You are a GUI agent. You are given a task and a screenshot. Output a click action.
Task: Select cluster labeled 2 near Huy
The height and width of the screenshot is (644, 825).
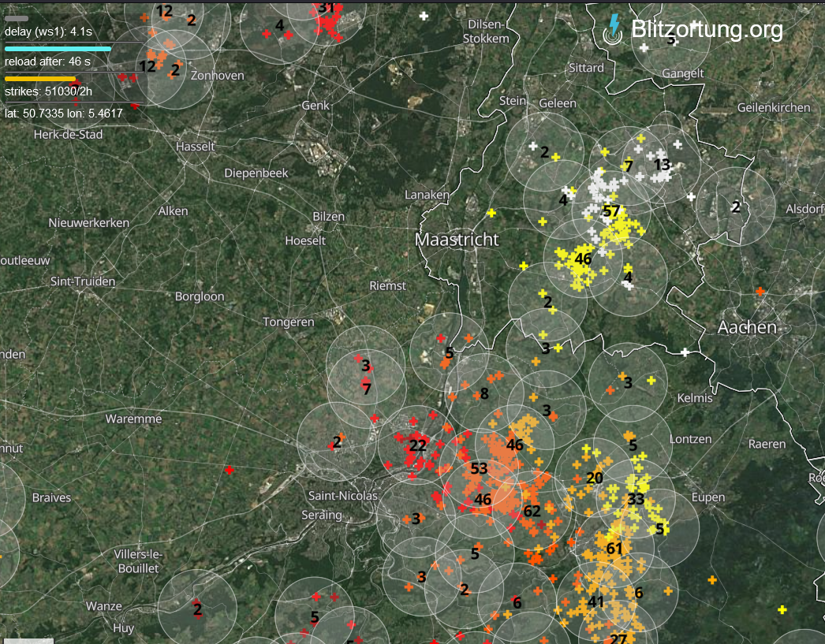pyautogui.click(x=197, y=610)
